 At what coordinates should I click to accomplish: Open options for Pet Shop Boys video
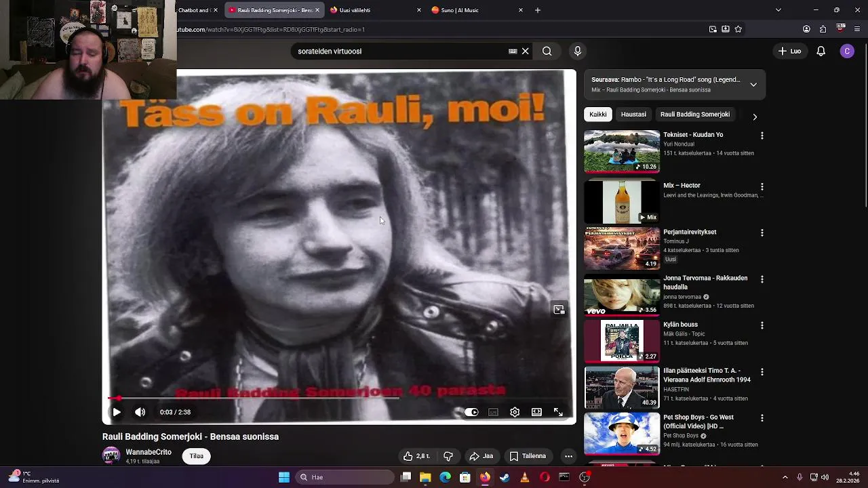click(x=762, y=418)
